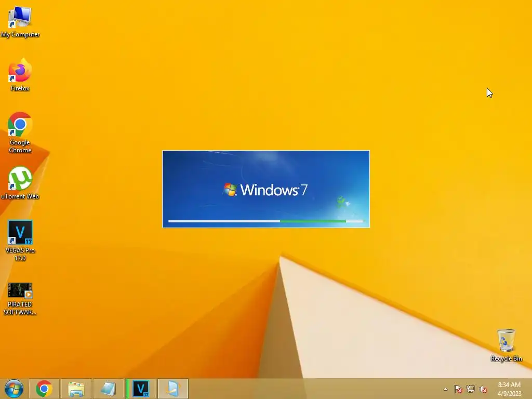Click the Windows 7 splash progress bar
The height and width of the screenshot is (399, 532).
[x=266, y=221]
